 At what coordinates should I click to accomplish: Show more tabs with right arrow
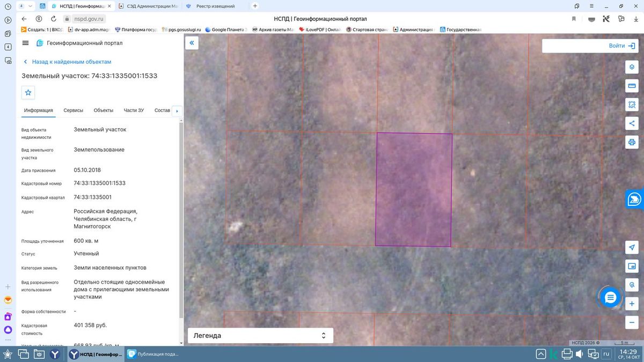click(177, 111)
